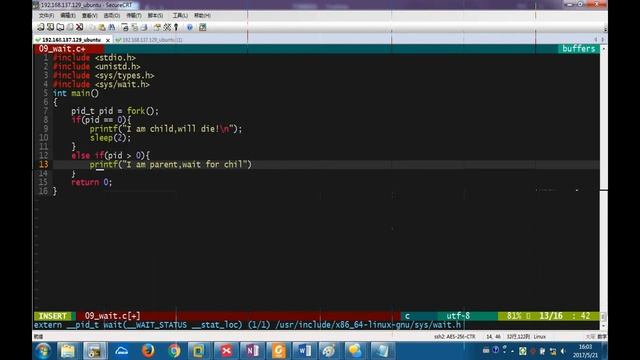640x360 pixels.
Task: Open the 帮助(H) menu
Action: tap(202, 16)
